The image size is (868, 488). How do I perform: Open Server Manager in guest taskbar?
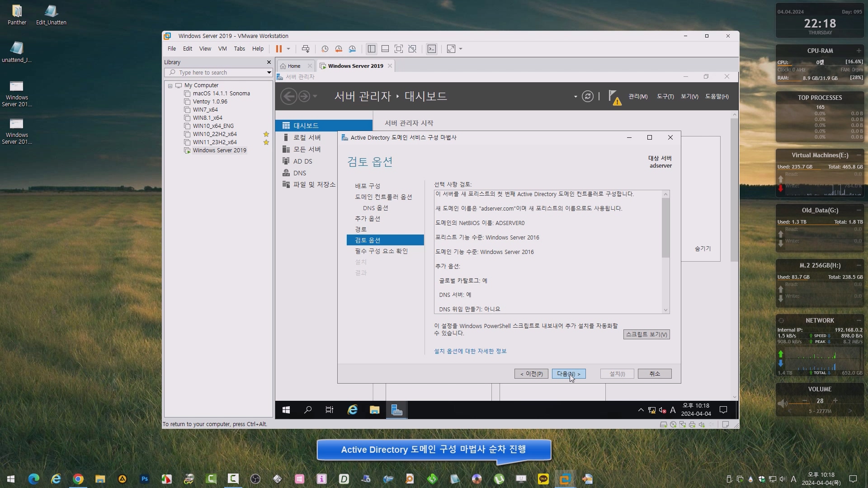[396, 410]
